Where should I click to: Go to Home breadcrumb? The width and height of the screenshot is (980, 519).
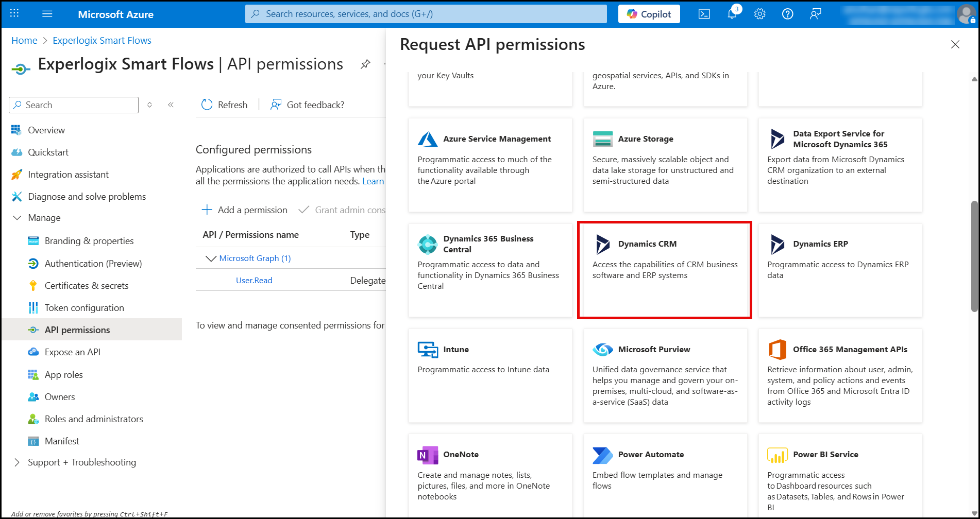coord(24,41)
